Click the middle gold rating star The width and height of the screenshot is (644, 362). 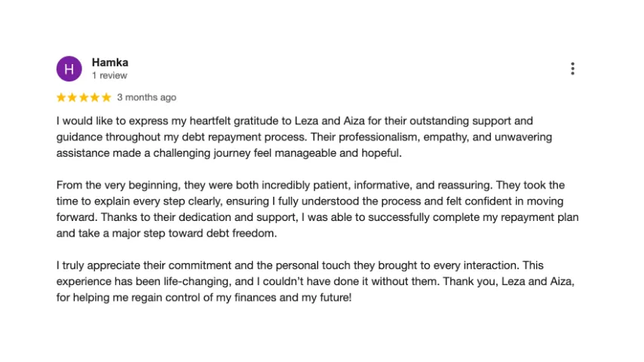(x=84, y=97)
